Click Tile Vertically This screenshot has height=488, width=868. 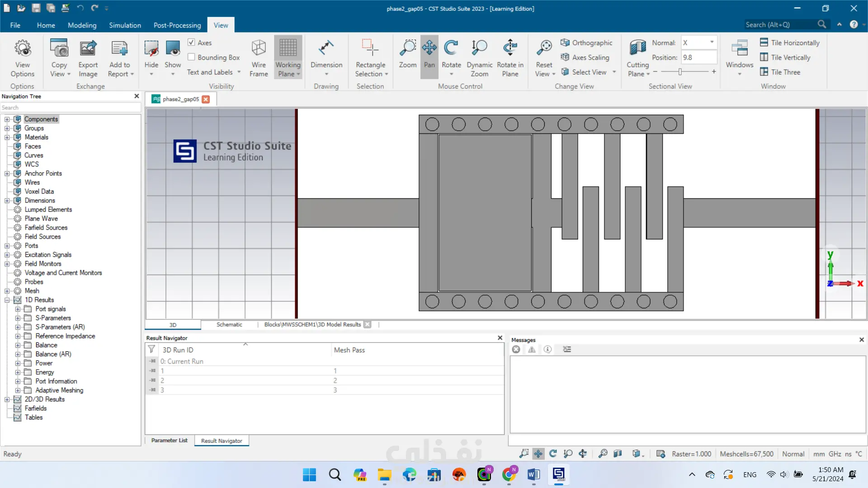(785, 57)
